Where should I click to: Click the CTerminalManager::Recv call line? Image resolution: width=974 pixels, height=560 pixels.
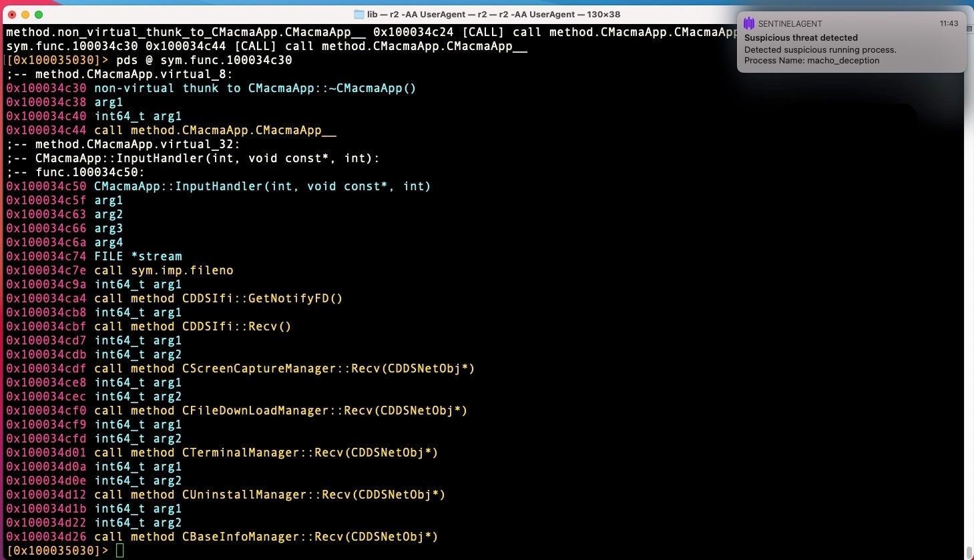[266, 453]
